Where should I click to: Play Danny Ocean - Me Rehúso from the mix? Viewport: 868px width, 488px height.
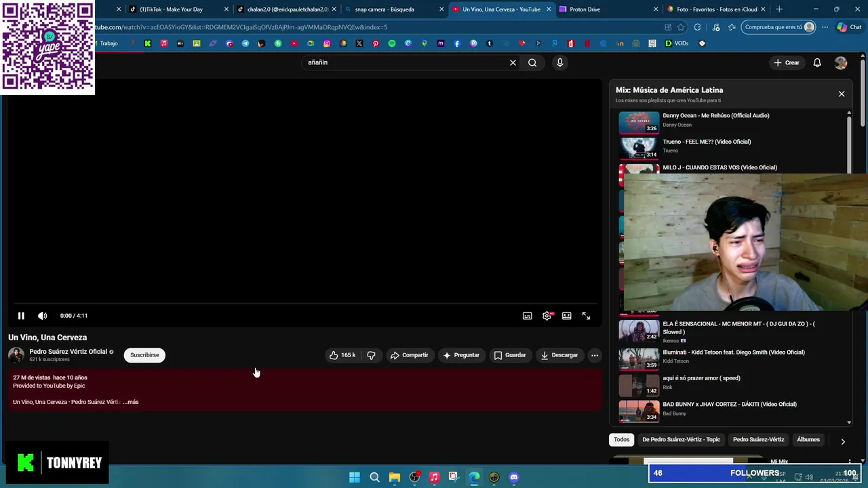[x=731, y=123]
